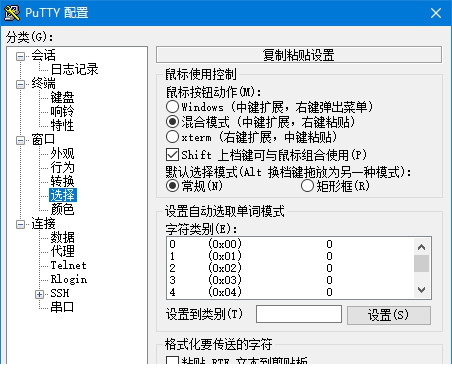This screenshot has width=452, height=378.
Task: Select 会话 category
Action: click(x=43, y=55)
